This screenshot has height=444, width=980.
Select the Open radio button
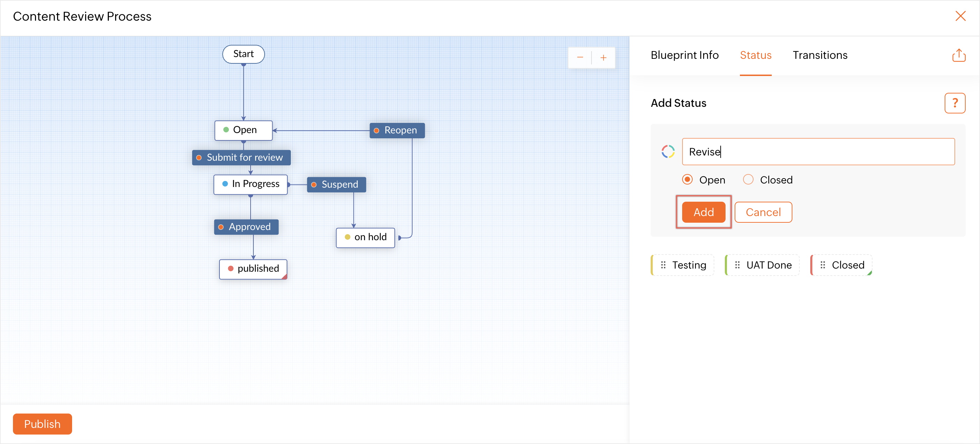click(687, 180)
